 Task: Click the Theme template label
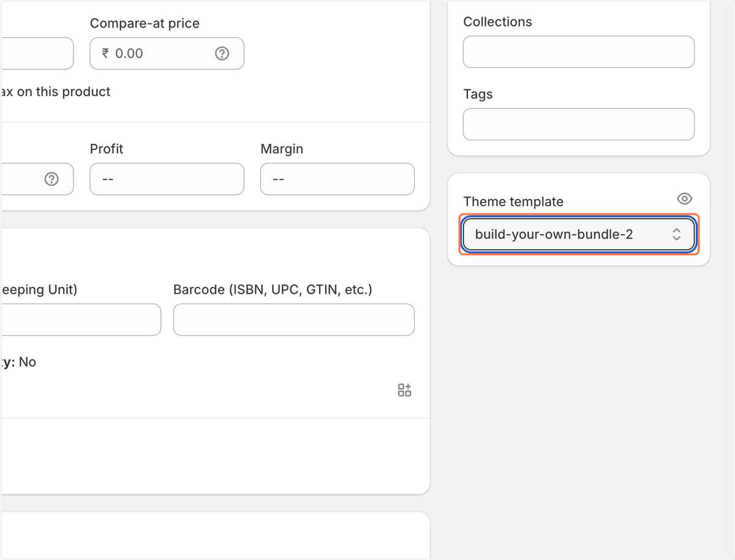coord(513,201)
